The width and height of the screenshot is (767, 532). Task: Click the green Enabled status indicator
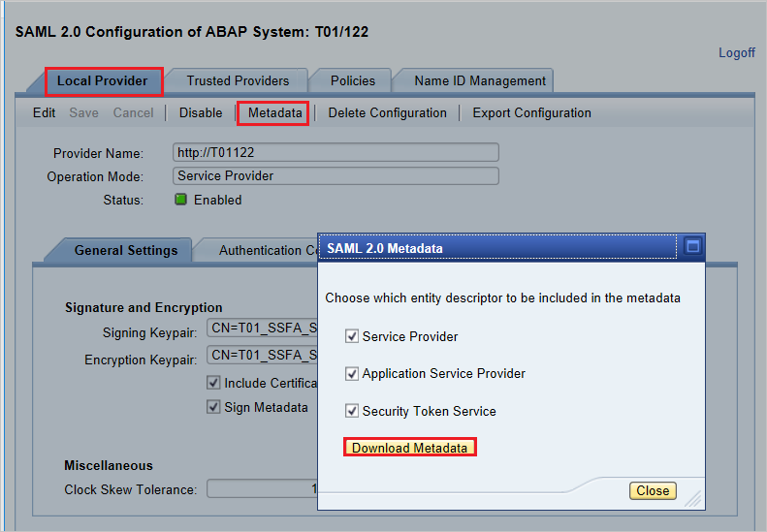coord(181,200)
